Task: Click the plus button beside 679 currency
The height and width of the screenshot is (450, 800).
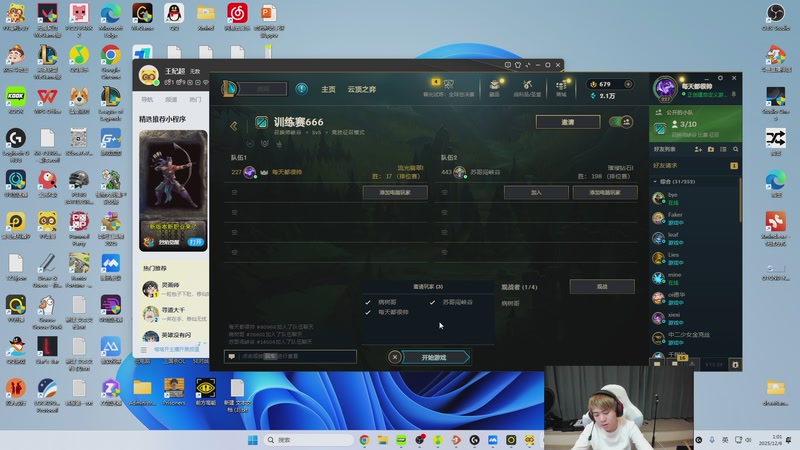Action: pos(628,84)
